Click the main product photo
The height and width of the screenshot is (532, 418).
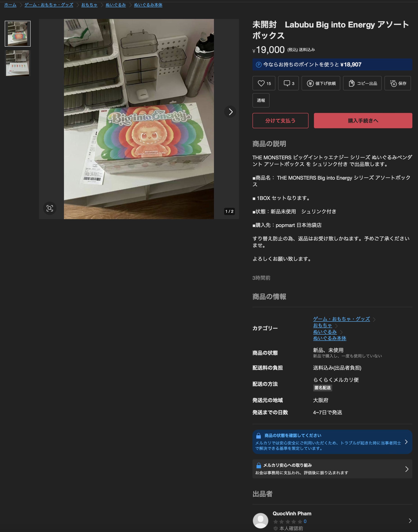click(x=139, y=119)
